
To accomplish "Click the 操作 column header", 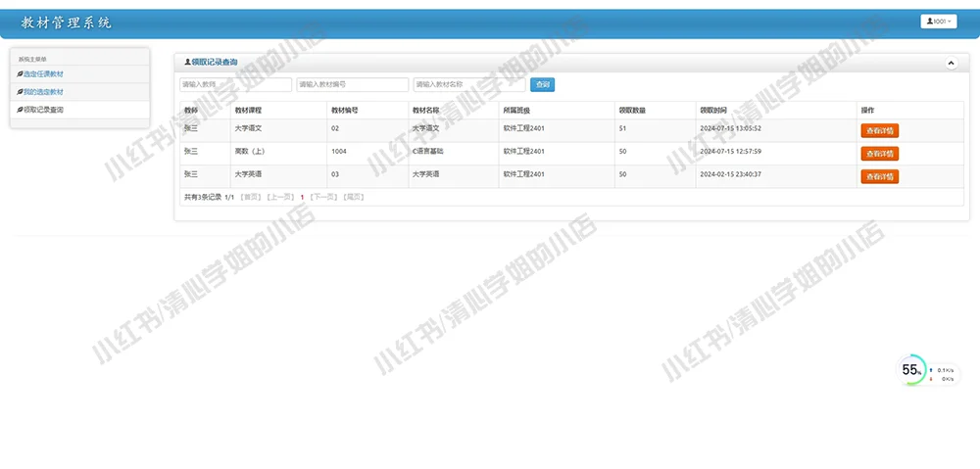I will (867, 110).
